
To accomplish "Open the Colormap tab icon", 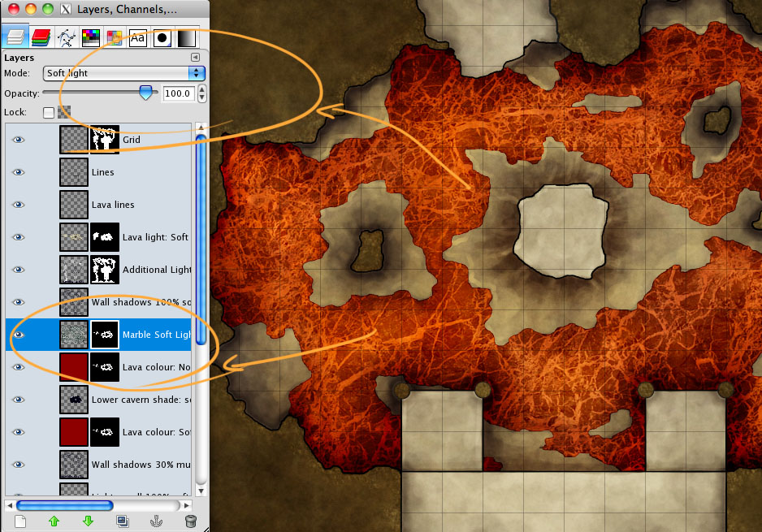I will tap(90, 37).
